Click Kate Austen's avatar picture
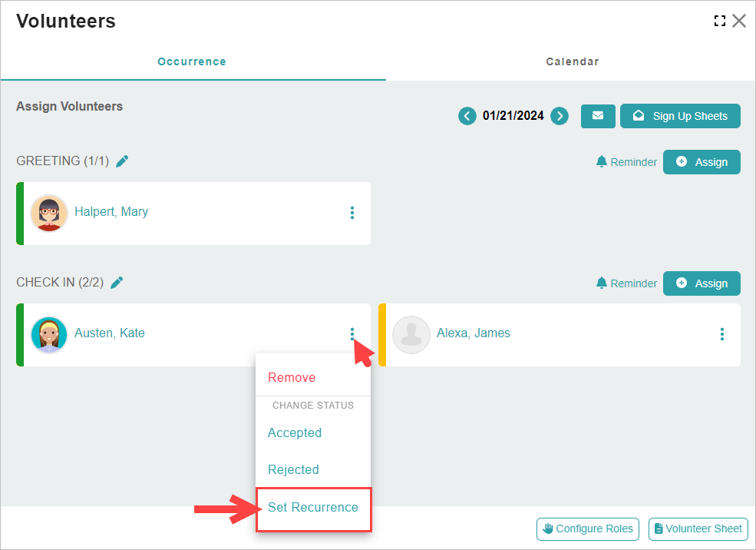Screen dimensions: 756x550 tap(49, 334)
